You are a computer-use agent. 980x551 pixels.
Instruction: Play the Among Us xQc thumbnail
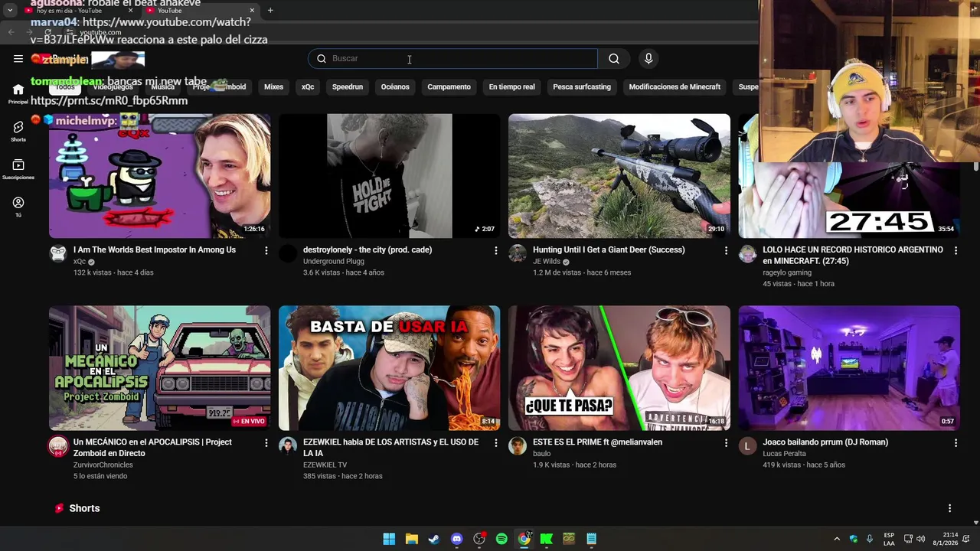[159, 176]
